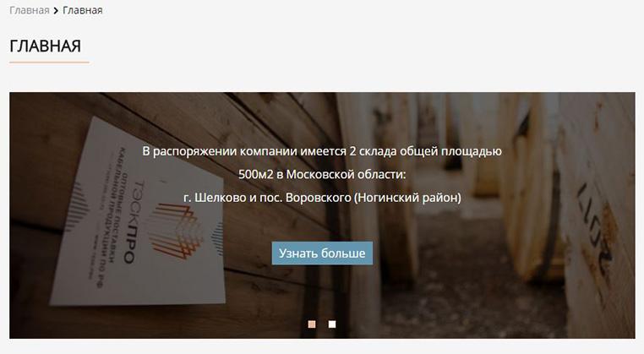The image size is (644, 354).
Task: Click the dark current Главная breadcrumb
Action: click(x=83, y=10)
